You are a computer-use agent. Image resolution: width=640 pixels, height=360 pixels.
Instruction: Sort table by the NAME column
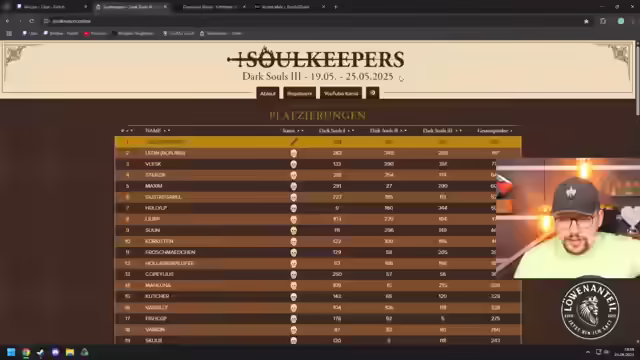click(158, 131)
